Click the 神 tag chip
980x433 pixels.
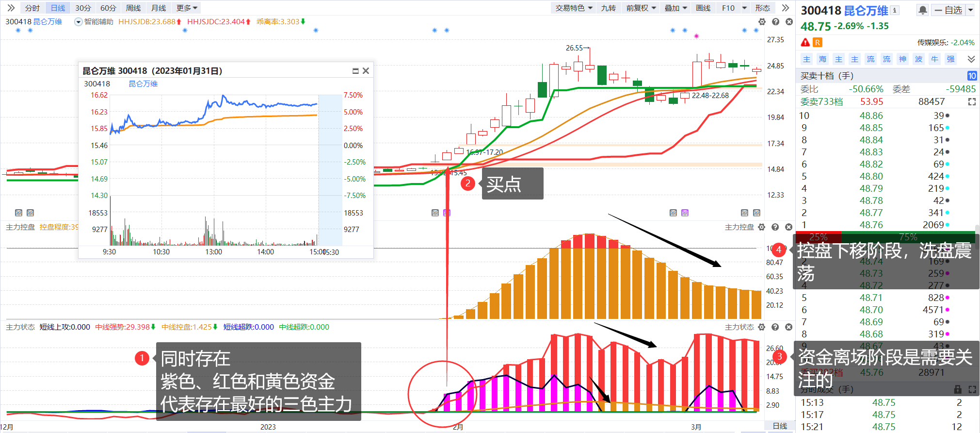[902, 59]
